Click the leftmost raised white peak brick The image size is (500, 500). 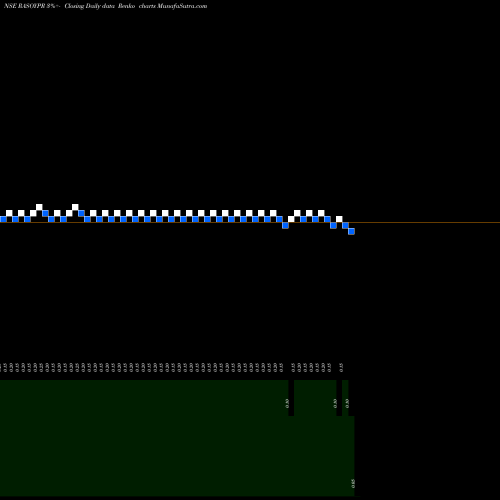coord(39,207)
